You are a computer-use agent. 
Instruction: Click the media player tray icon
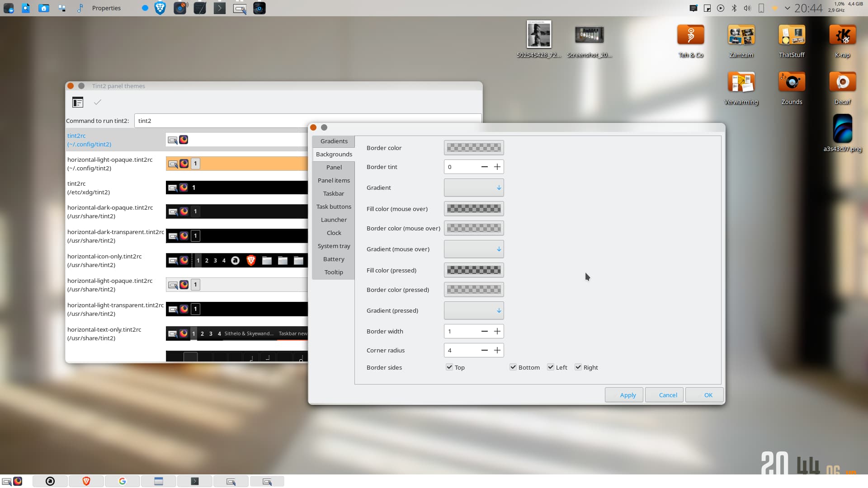point(721,8)
